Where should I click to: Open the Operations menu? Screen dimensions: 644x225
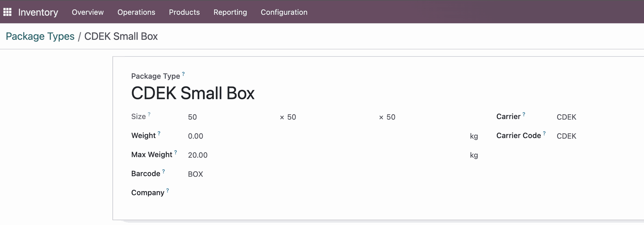click(x=136, y=12)
